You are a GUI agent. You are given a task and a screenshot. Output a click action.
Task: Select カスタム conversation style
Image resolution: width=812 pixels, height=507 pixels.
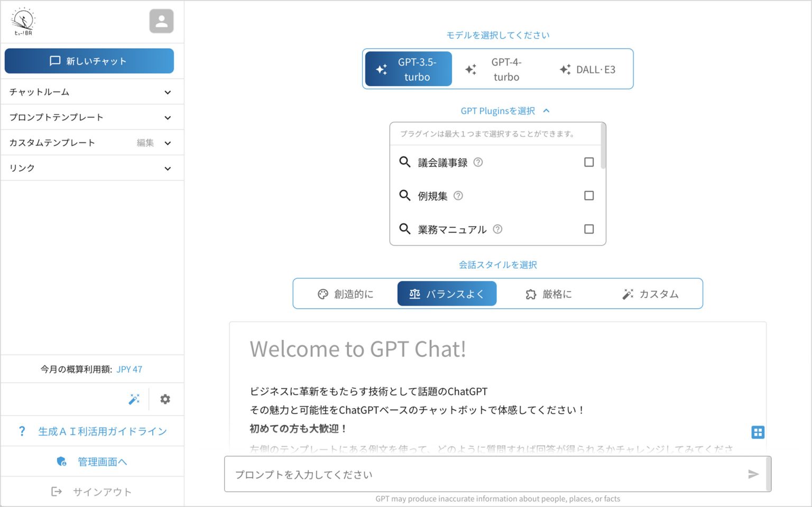point(650,294)
